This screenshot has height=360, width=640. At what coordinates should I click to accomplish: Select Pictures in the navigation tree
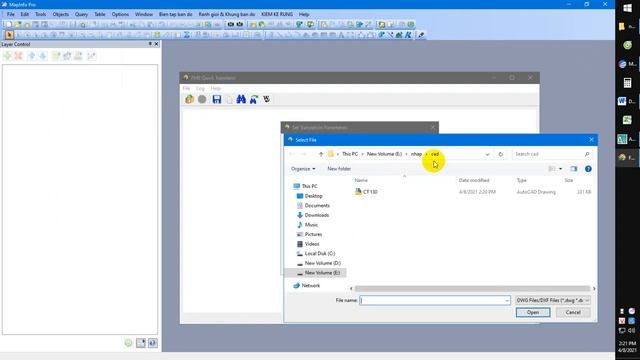point(313,234)
